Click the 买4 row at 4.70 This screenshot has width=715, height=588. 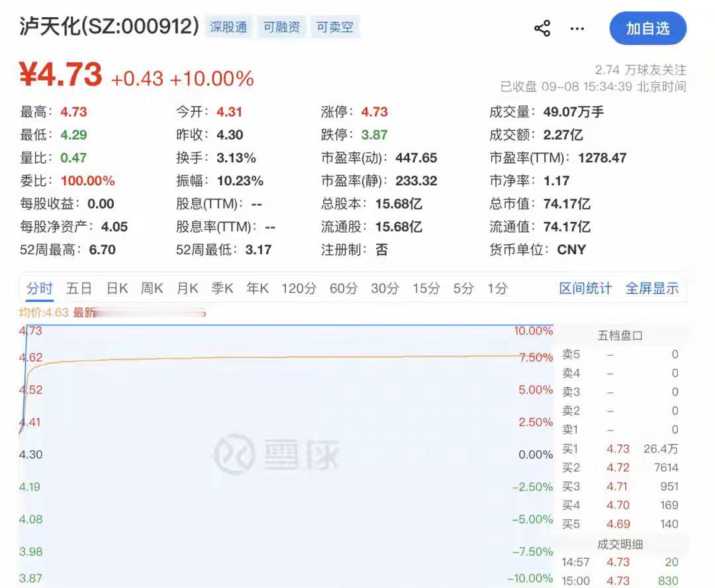pos(620,505)
